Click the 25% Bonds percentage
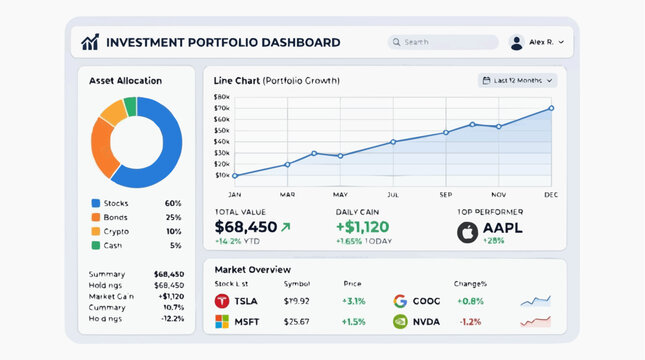The image size is (645, 360). pyautogui.click(x=173, y=217)
